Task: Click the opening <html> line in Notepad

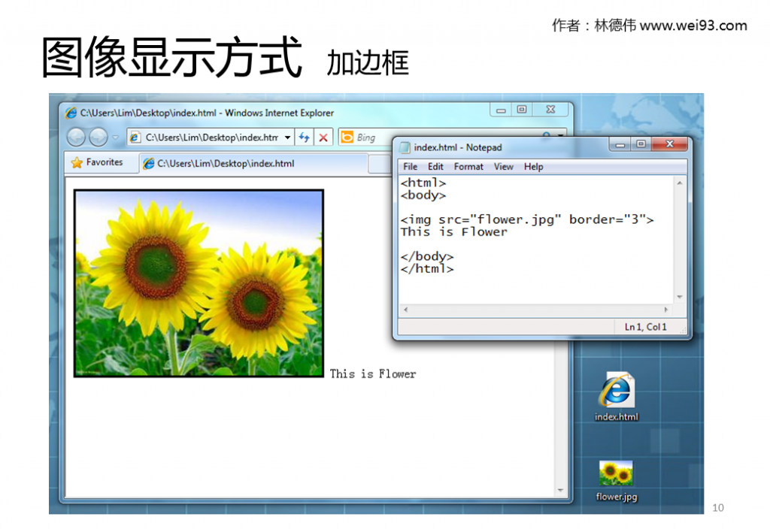Action: point(423,183)
